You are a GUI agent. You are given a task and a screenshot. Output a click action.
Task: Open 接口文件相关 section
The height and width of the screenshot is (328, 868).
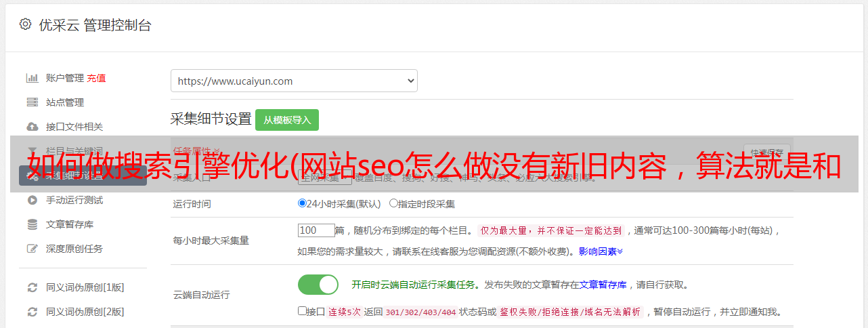tap(74, 127)
